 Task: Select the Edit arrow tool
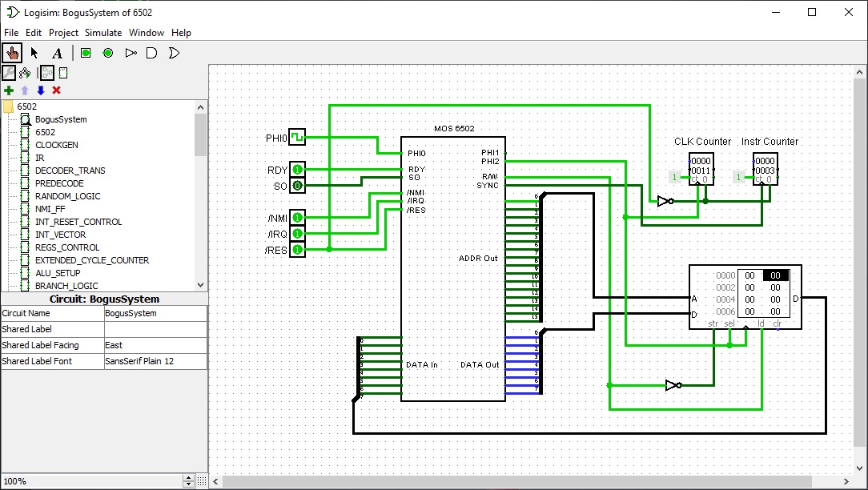pos(34,53)
